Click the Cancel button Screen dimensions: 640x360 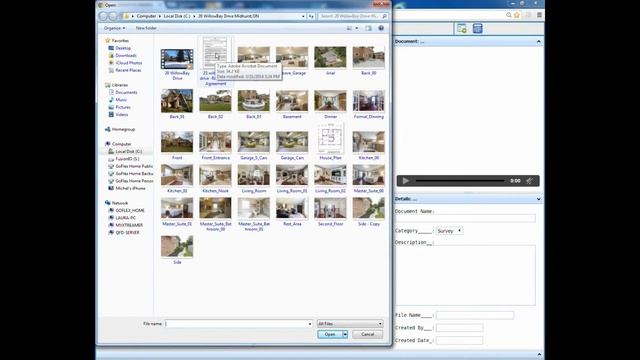(x=367, y=334)
